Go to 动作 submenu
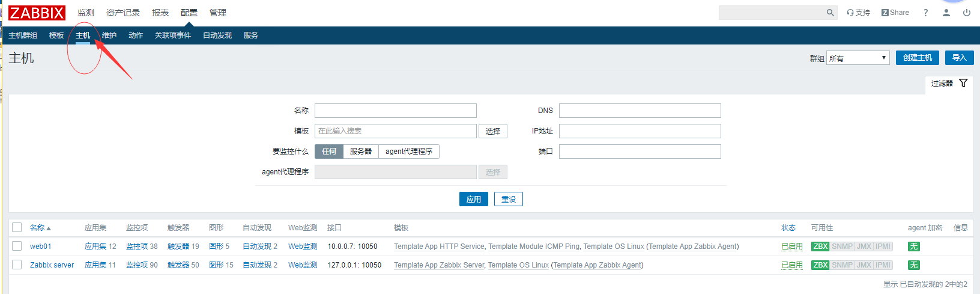Image resolution: width=980 pixels, height=294 pixels. [136, 35]
